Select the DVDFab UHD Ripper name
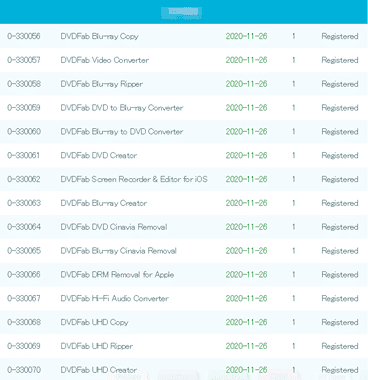Screen dimensions: 368x380 click(x=97, y=346)
